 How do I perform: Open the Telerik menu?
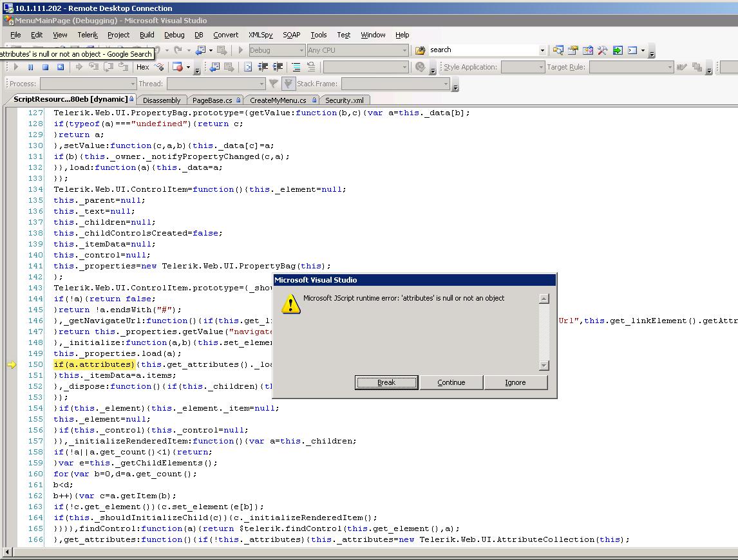tap(88, 35)
